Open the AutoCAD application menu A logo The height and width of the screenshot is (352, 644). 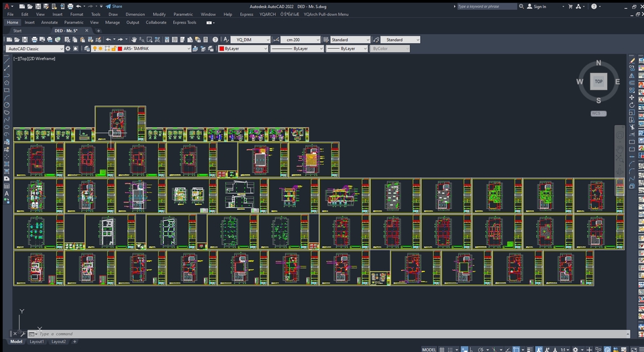pos(7,7)
